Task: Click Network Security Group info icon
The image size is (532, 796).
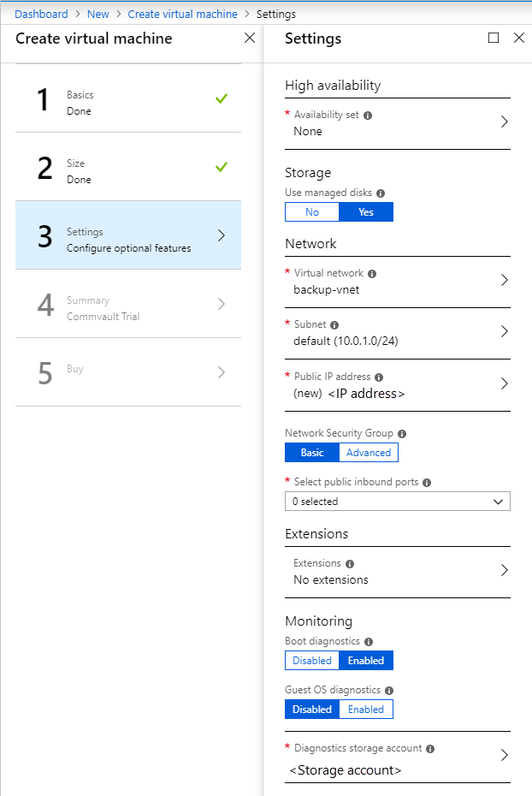Action: click(402, 434)
